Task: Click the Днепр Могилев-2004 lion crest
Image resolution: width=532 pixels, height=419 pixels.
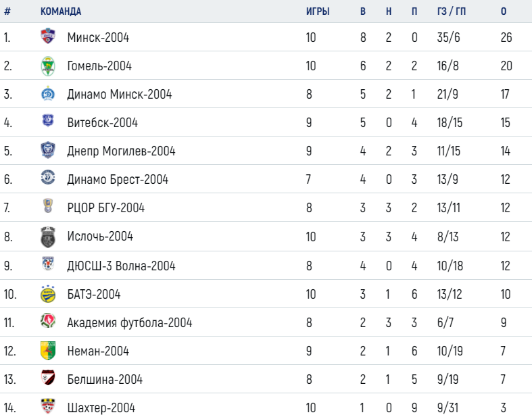Action: (48, 150)
